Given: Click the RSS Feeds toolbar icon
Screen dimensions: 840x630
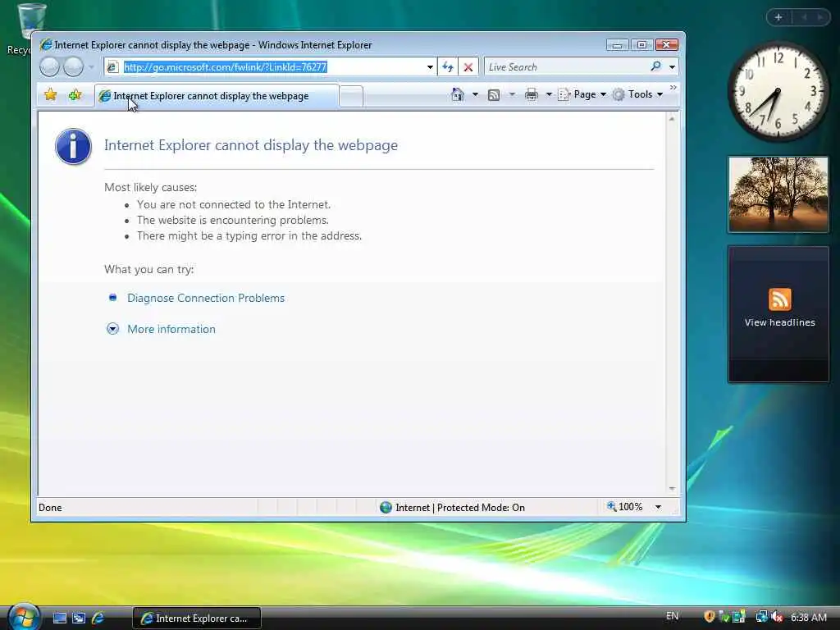Looking at the screenshot, I should click(x=494, y=95).
